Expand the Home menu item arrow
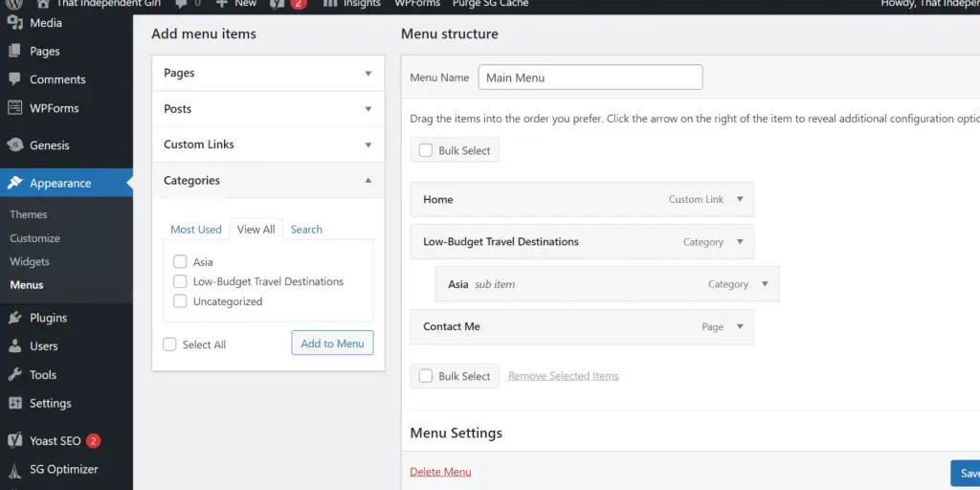 click(740, 199)
